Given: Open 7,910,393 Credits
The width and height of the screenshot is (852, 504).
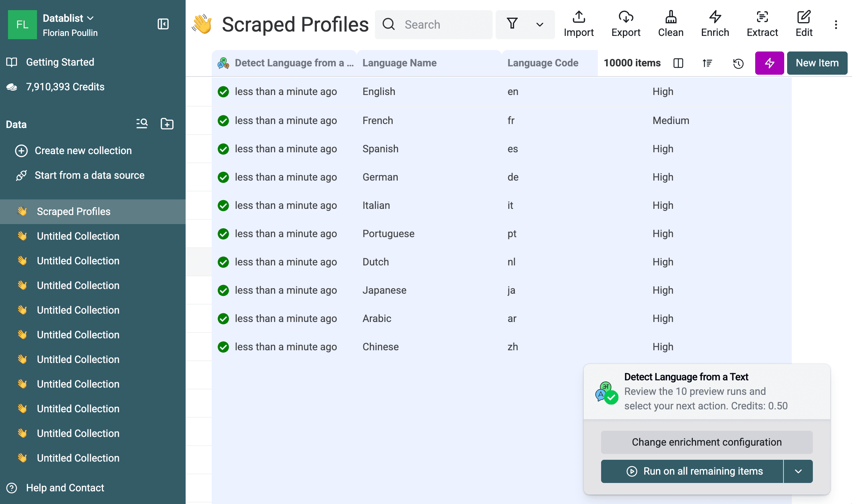Looking at the screenshot, I should 55,87.
